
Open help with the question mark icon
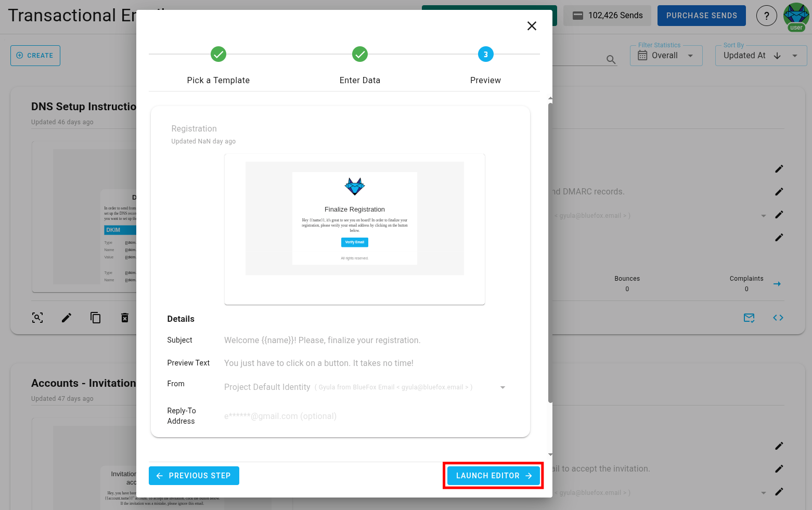(766, 16)
